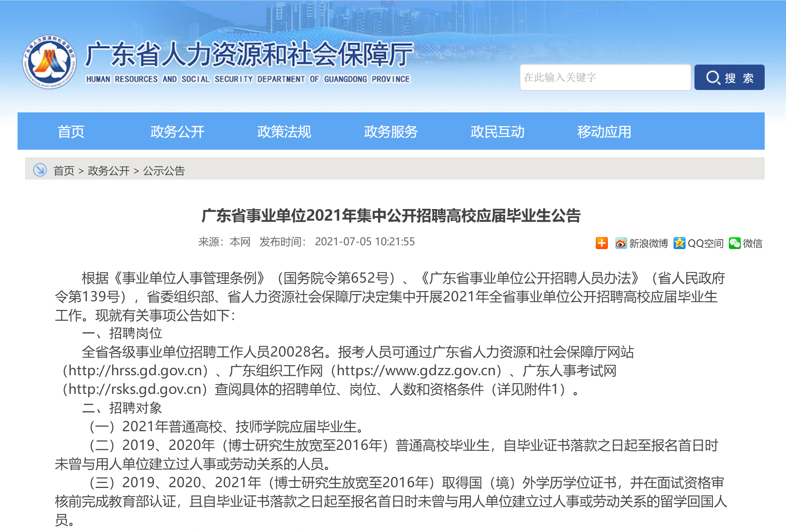Click the breadcrumb arrow circle icon
The height and width of the screenshot is (532, 786).
tap(40, 170)
